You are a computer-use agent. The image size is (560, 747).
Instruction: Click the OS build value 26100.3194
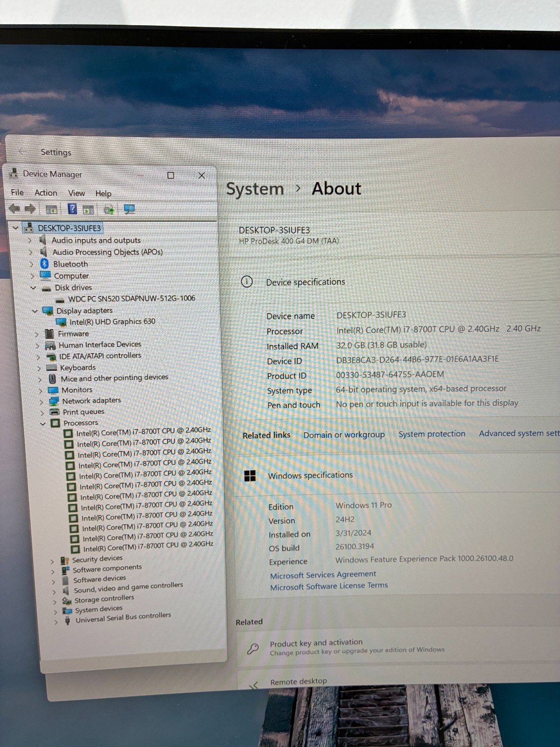point(355,546)
